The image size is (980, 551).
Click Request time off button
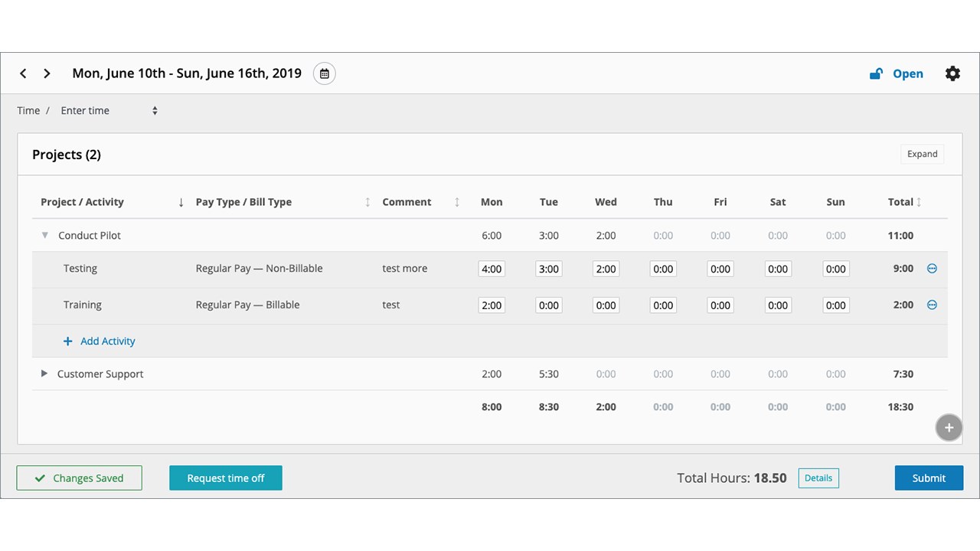pyautogui.click(x=226, y=478)
